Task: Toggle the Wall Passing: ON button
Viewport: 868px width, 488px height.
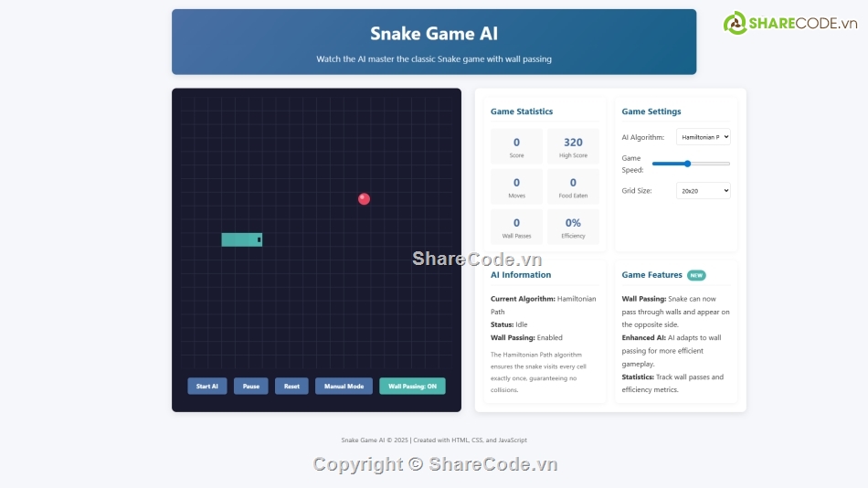Action: [x=412, y=386]
